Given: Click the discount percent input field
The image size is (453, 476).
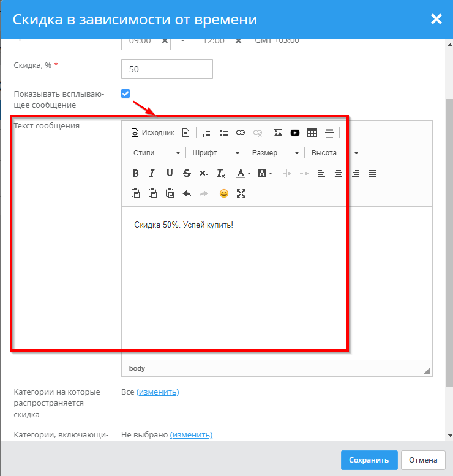Looking at the screenshot, I should [x=167, y=69].
